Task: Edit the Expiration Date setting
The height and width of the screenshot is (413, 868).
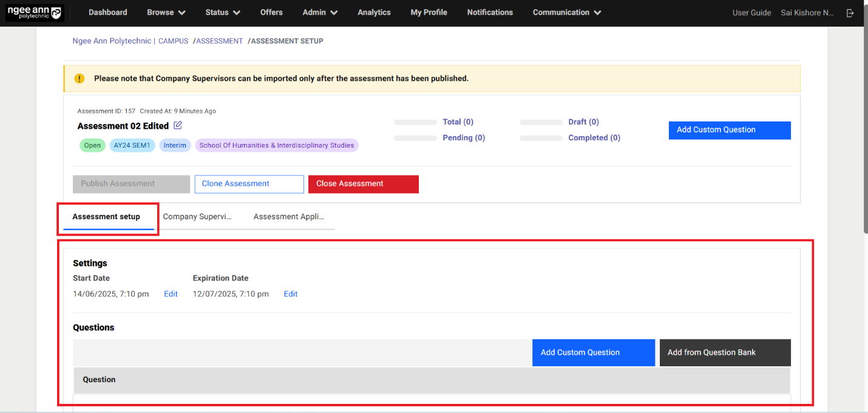Action: point(291,294)
